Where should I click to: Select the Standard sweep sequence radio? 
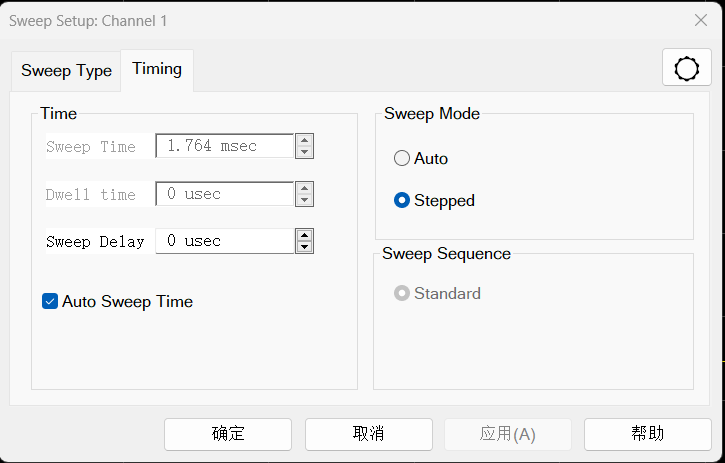point(402,293)
